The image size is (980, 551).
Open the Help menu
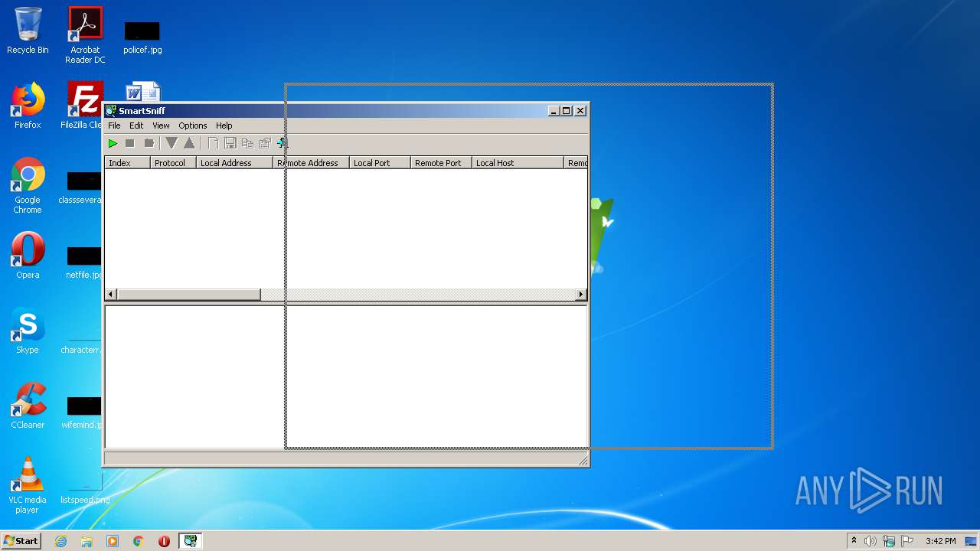point(224,126)
